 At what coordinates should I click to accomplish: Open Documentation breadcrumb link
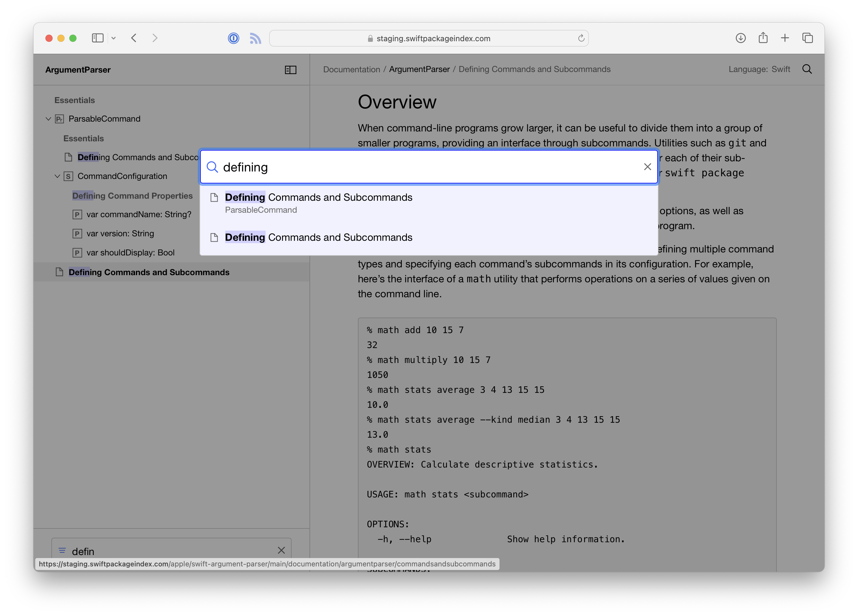pos(351,69)
